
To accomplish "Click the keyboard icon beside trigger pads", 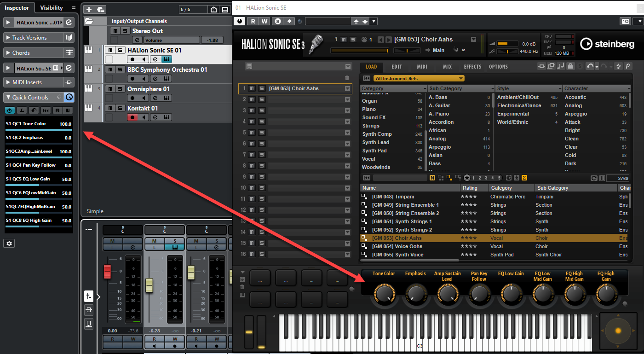I will pos(242,295).
